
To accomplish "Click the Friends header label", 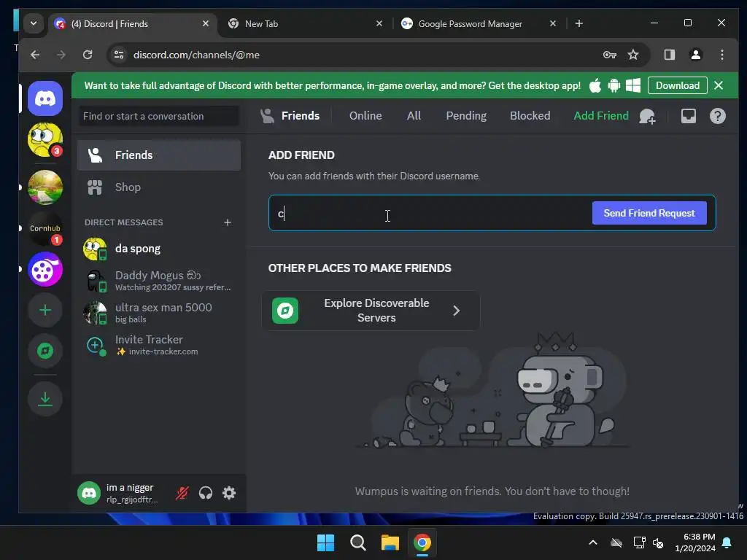I will 300,116.
